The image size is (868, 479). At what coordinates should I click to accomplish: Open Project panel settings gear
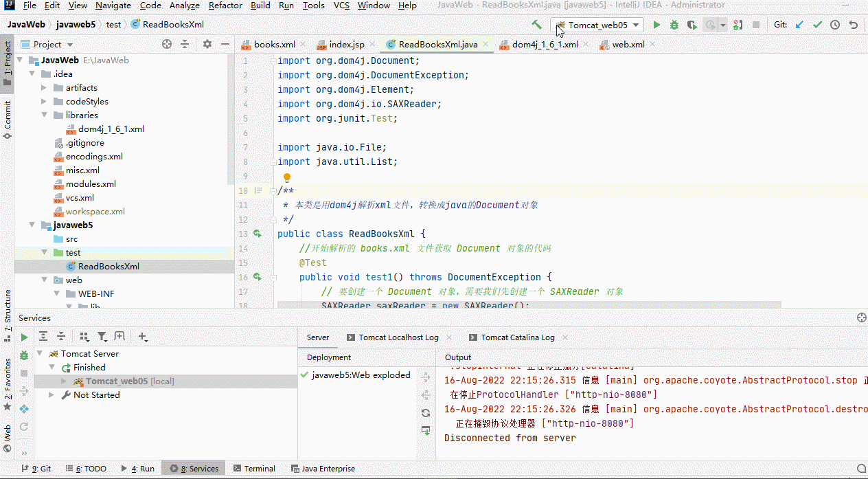[x=207, y=44]
